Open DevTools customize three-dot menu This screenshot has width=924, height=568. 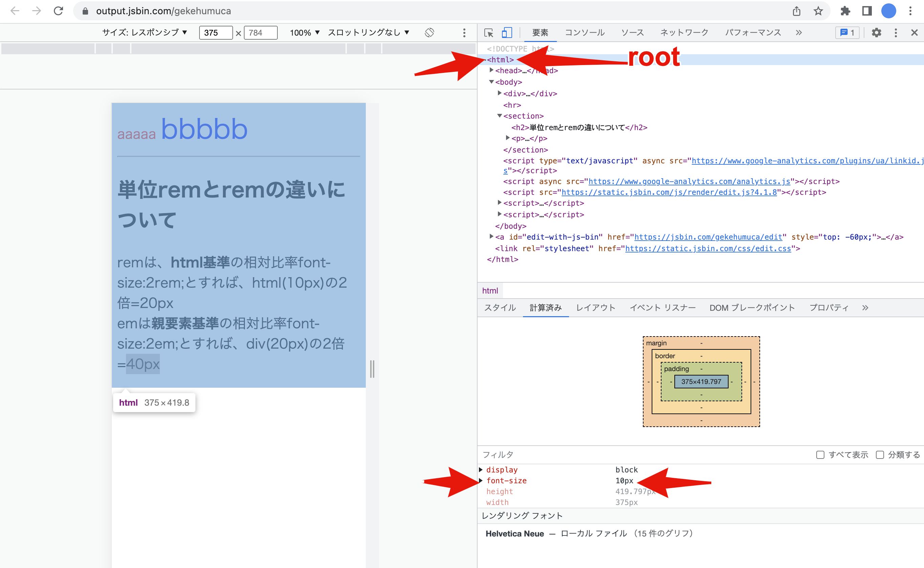(896, 33)
